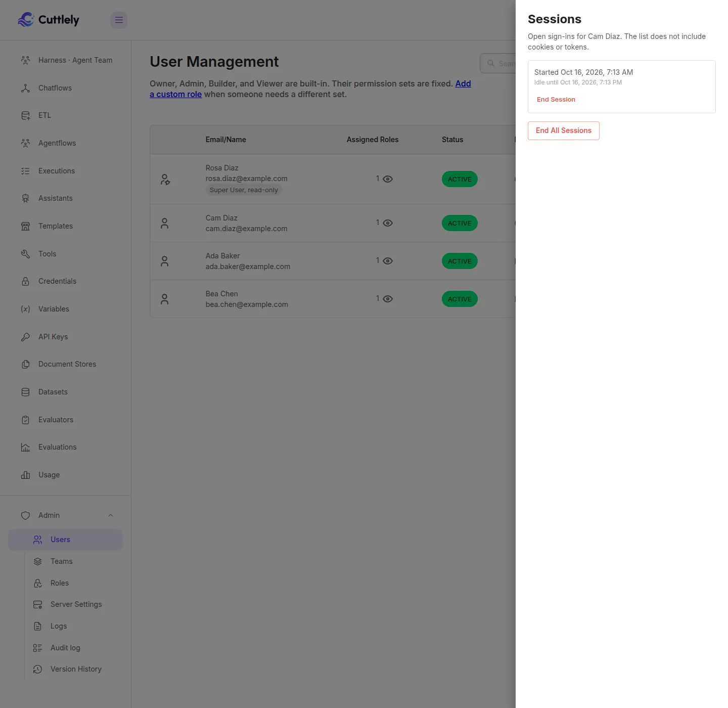
Task: Open the Roles admin page
Action: coord(66,583)
